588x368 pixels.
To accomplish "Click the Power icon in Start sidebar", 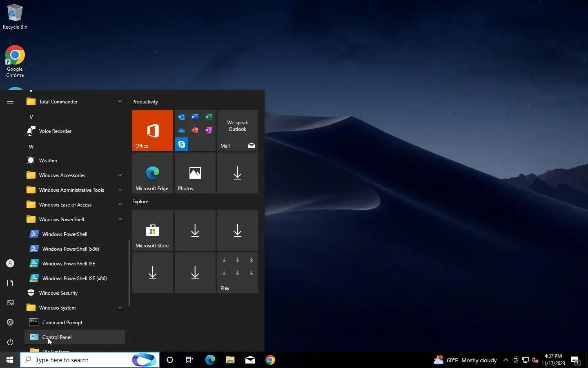I will coord(10,342).
